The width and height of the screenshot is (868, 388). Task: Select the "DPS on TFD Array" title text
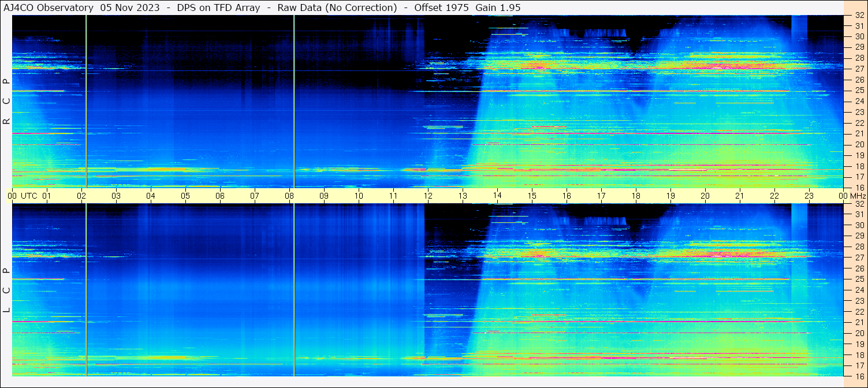(218, 8)
